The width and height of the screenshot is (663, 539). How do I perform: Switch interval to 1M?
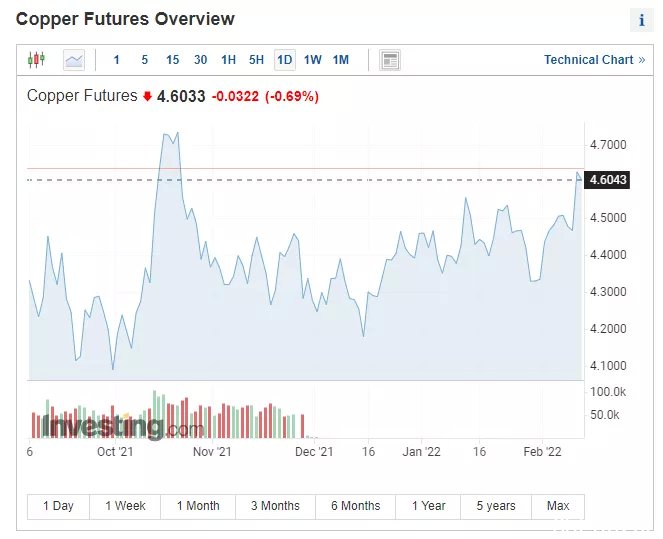(341, 60)
